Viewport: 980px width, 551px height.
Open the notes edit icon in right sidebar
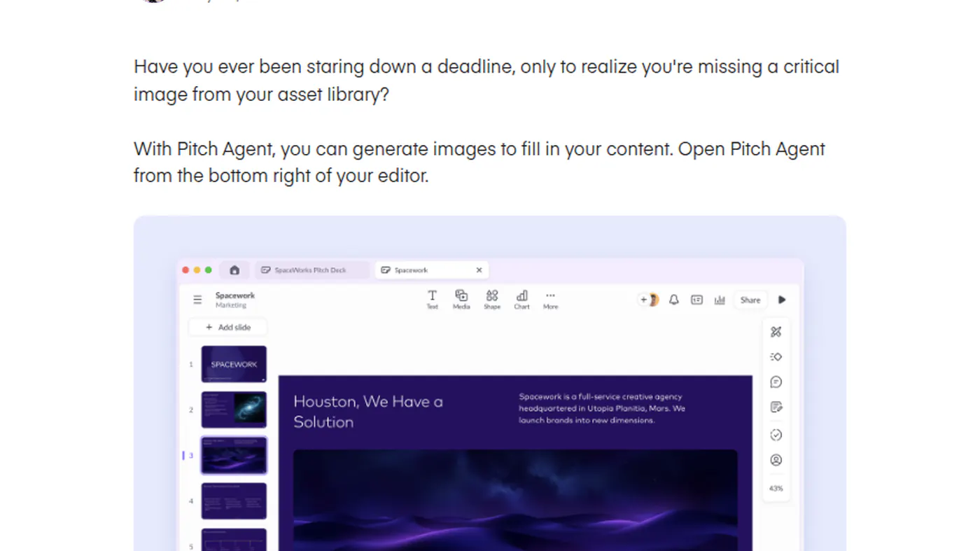[x=776, y=407]
